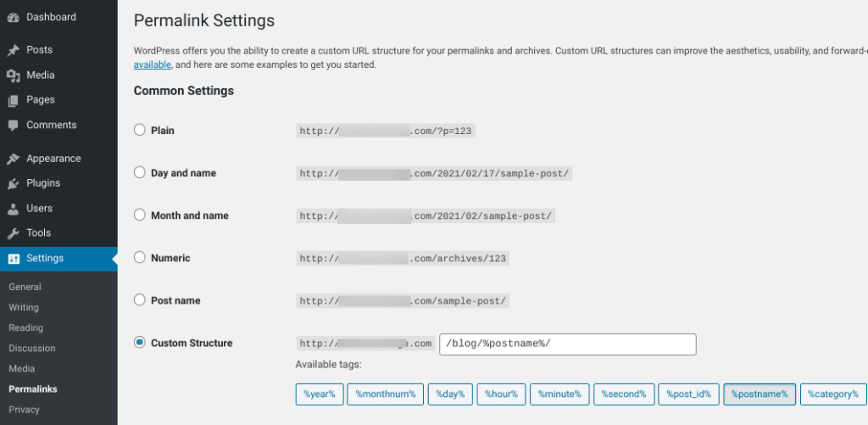Toggle the %postname% tag button

click(x=759, y=394)
